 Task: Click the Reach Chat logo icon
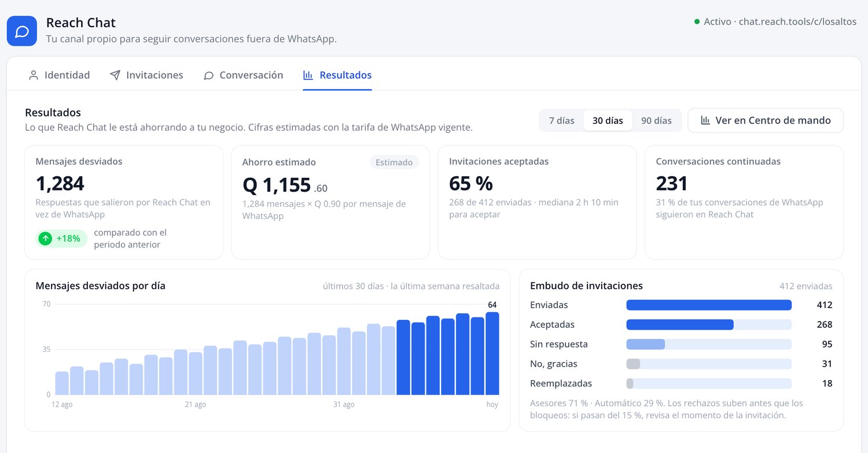click(22, 31)
